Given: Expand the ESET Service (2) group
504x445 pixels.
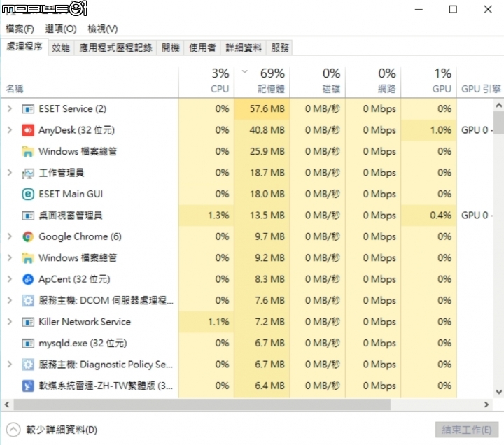Looking at the screenshot, I should point(10,108).
